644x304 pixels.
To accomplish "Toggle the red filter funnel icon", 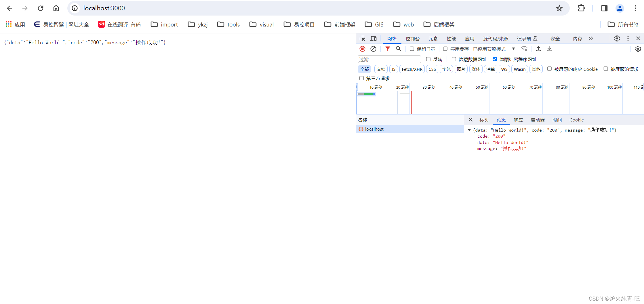I will (388, 49).
